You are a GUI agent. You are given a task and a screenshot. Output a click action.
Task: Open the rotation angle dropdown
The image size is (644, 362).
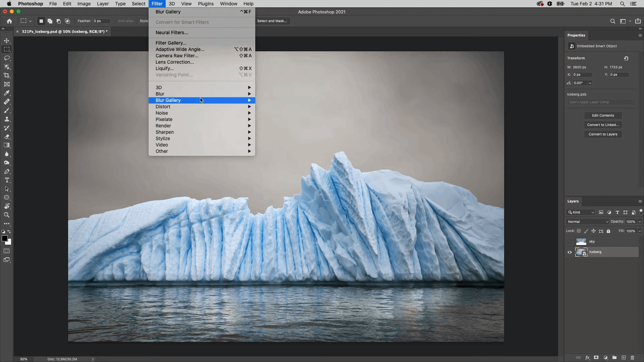tap(590, 83)
